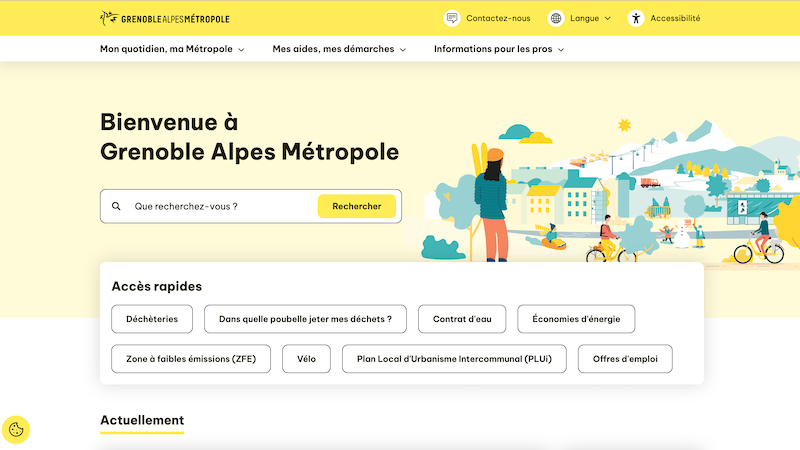
Task: Click the Contactez-nous chat bubble icon
Action: 452,18
